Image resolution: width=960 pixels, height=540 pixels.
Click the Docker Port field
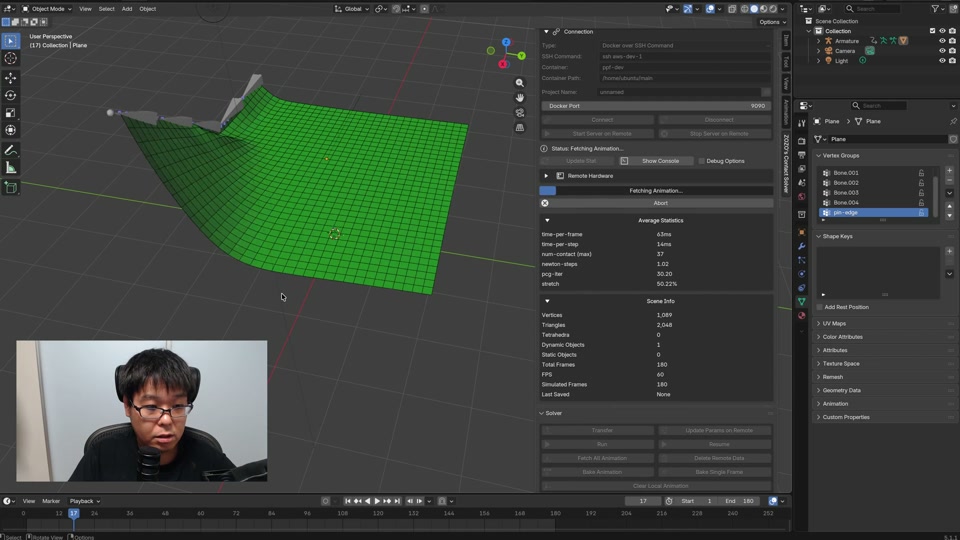656,106
